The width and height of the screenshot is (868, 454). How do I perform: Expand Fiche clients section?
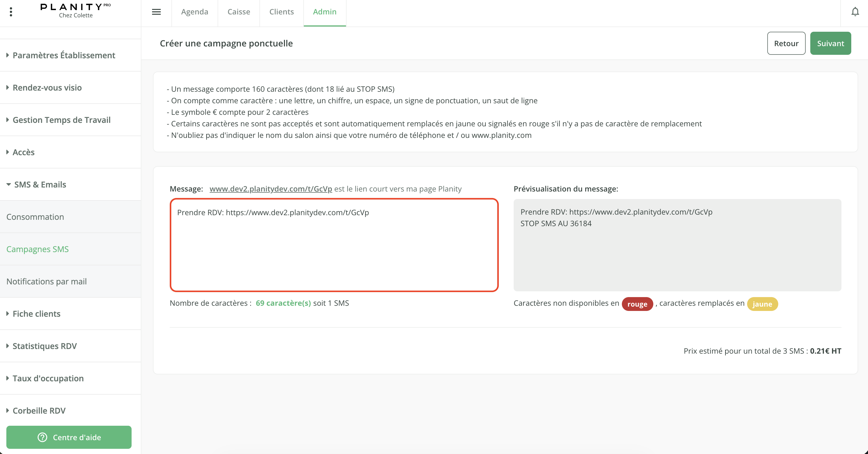click(36, 314)
